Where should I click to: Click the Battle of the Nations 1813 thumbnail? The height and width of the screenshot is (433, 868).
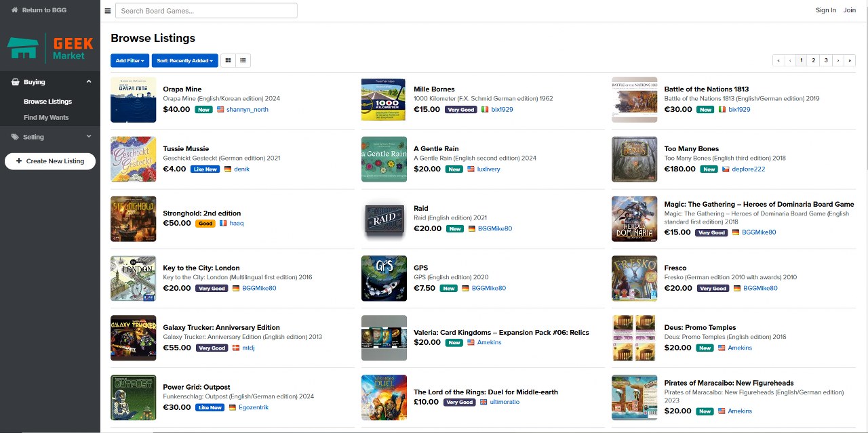tap(634, 100)
